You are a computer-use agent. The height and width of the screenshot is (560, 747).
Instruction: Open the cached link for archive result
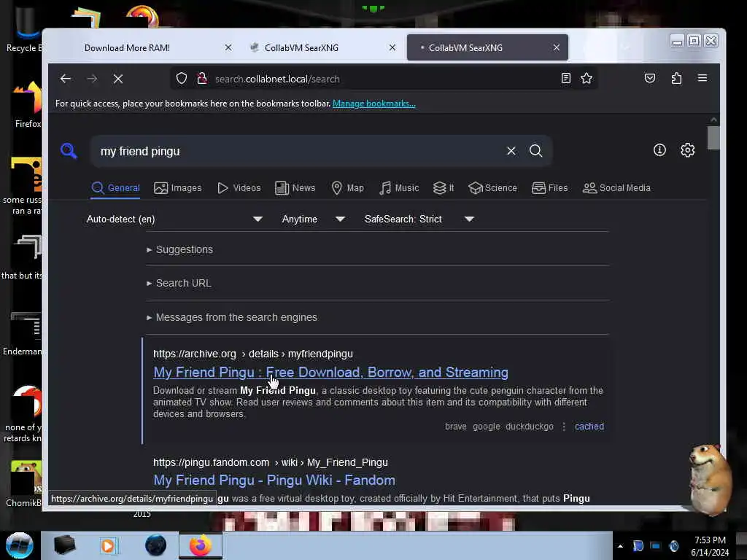point(589,427)
